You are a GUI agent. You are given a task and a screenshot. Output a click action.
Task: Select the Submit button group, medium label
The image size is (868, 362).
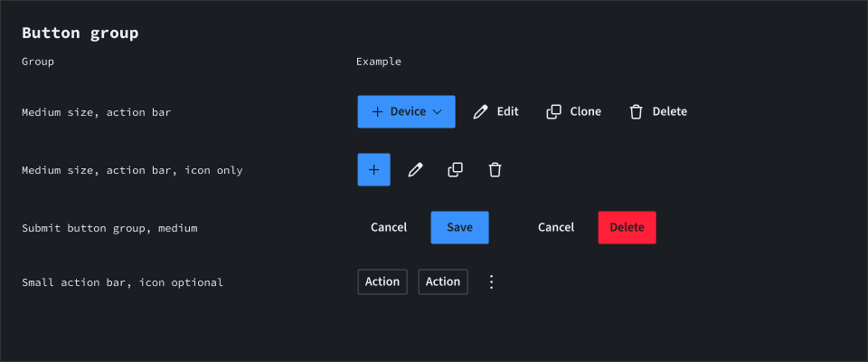pos(109,229)
